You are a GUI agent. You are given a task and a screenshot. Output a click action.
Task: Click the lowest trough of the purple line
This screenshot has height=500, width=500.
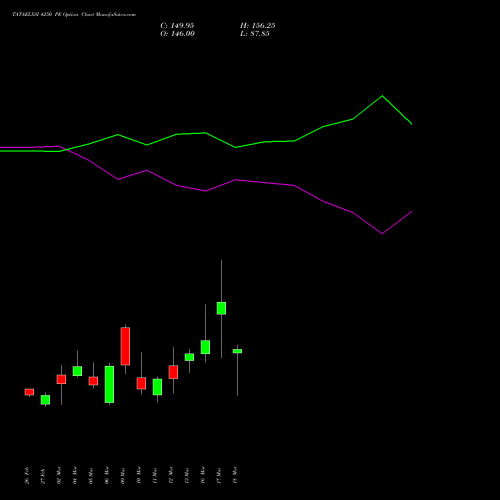(x=382, y=234)
